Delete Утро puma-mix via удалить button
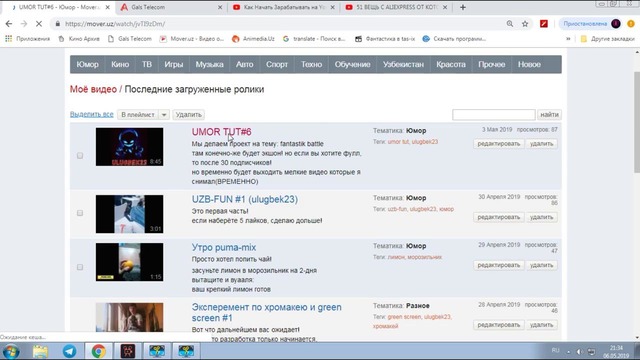640x360 pixels. 541,265
